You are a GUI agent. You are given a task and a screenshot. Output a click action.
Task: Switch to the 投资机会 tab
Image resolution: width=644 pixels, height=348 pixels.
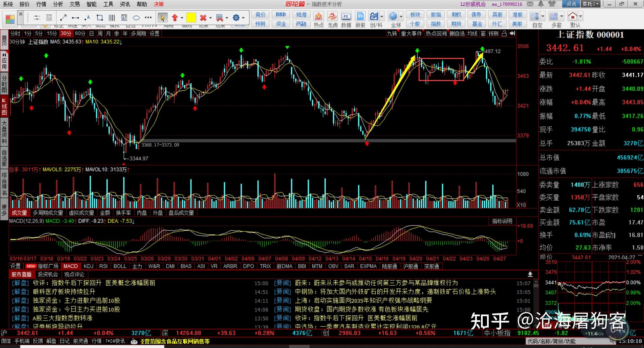pos(48,274)
